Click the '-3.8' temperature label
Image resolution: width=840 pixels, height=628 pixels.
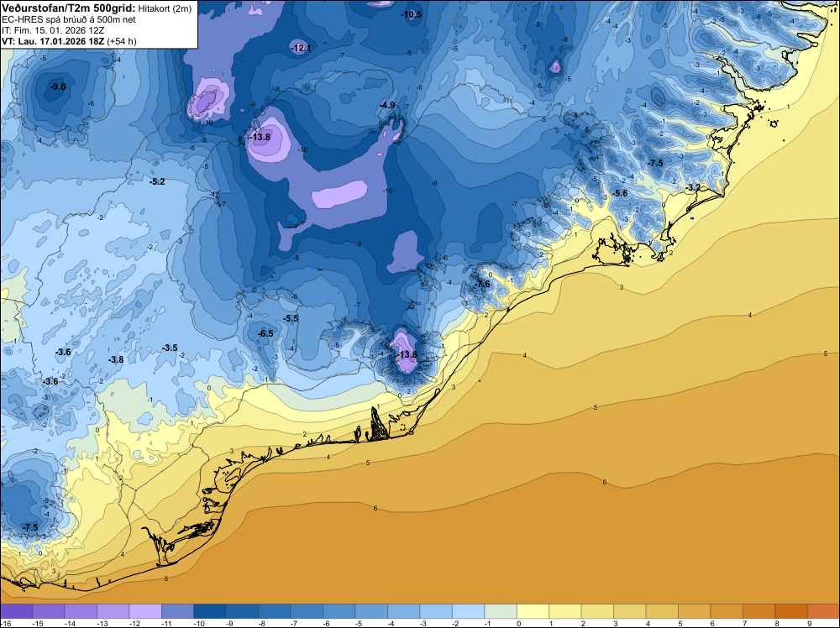(116, 360)
